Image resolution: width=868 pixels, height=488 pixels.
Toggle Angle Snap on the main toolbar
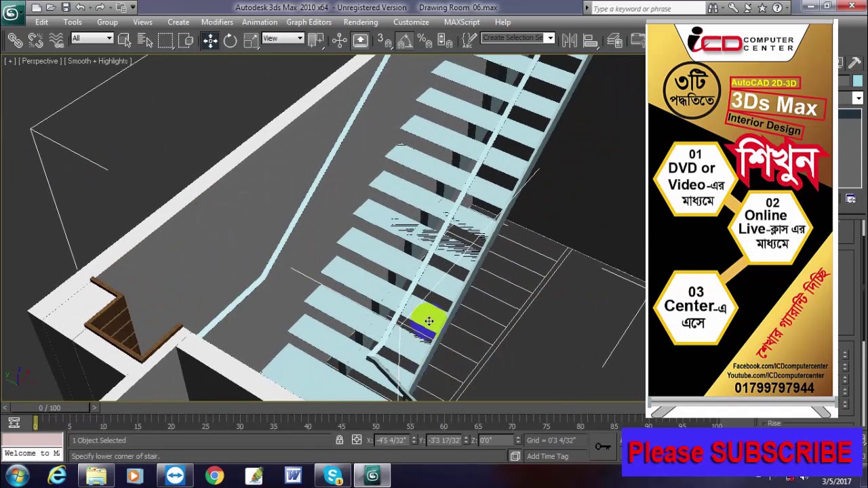point(405,41)
